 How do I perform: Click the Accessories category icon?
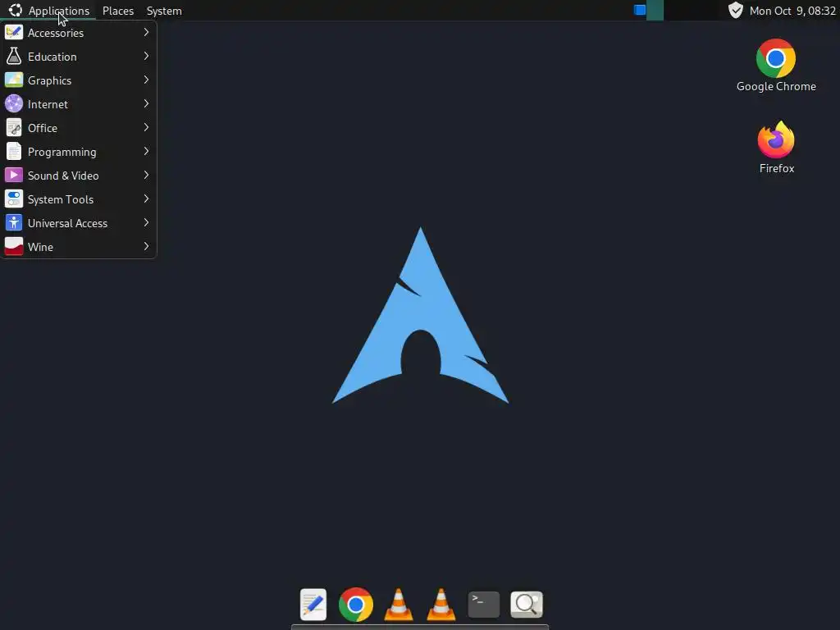(x=14, y=33)
